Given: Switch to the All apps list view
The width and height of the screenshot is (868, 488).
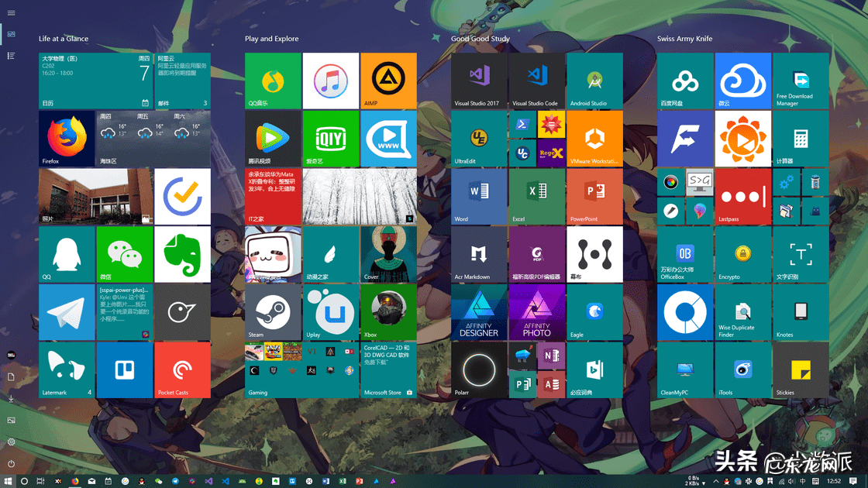Looking at the screenshot, I should (x=11, y=56).
